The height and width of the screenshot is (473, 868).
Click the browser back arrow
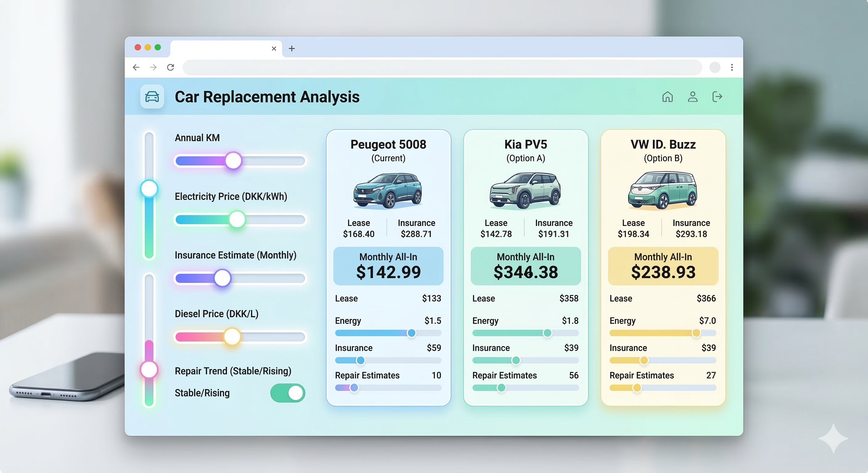(136, 67)
